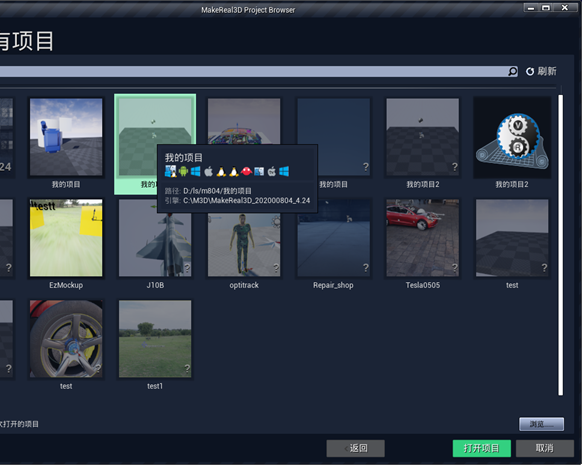Minimize the Project Browser window

pos(531,8)
